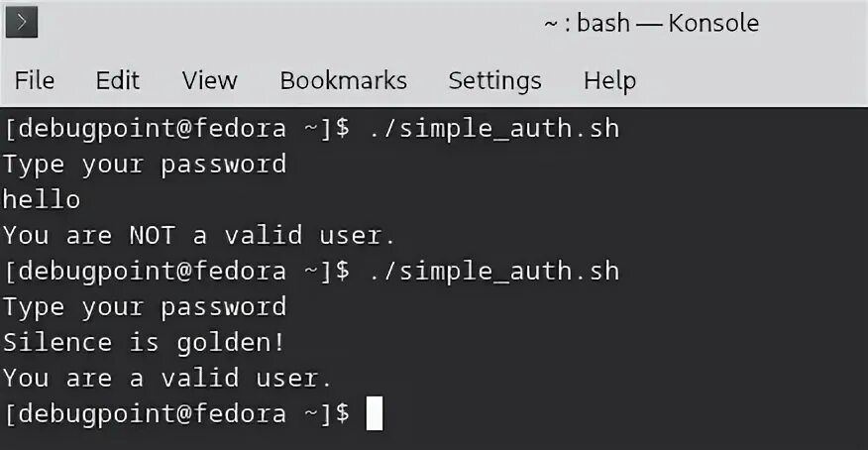868x450 pixels.
Task: Click the white block cursor at the prompt
Action: click(x=375, y=413)
